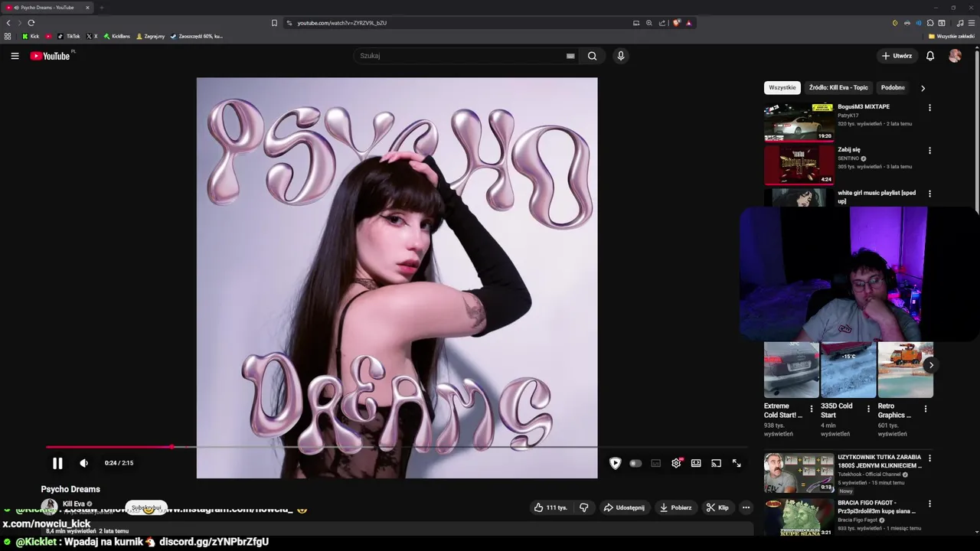Image resolution: width=980 pixels, height=551 pixels.
Task: Open the TikTok bookmark
Action: [x=68, y=36]
